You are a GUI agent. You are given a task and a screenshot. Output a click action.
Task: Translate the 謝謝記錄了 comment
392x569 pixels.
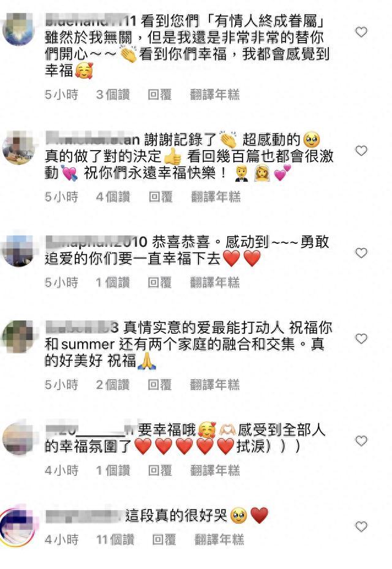click(216, 197)
